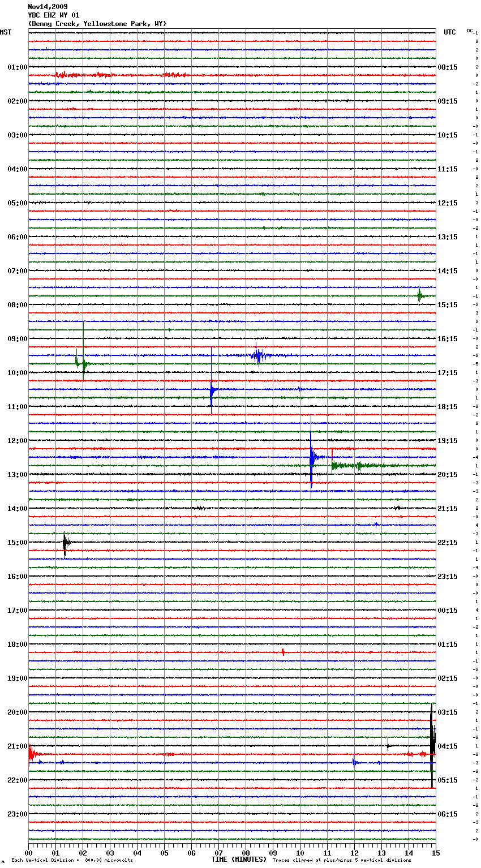Click the 22:15 UTC time label

pyautogui.click(x=448, y=543)
